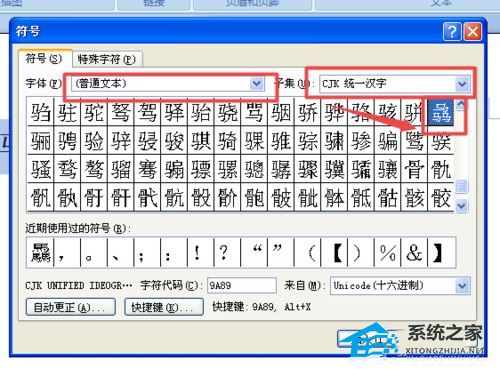Select the 骡 character in the grid
The image size is (500, 369).
(x=227, y=168)
